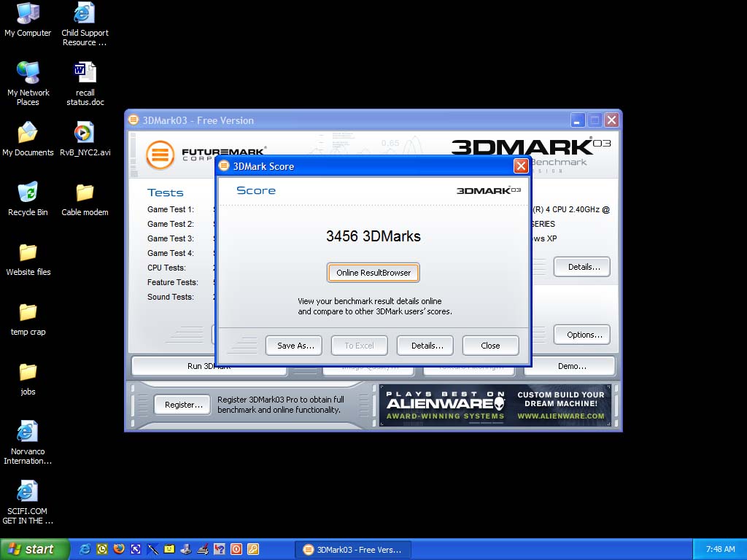Screen dimensions: 747x560
Task: Click the joystick quick launch icon
Action: 186,549
